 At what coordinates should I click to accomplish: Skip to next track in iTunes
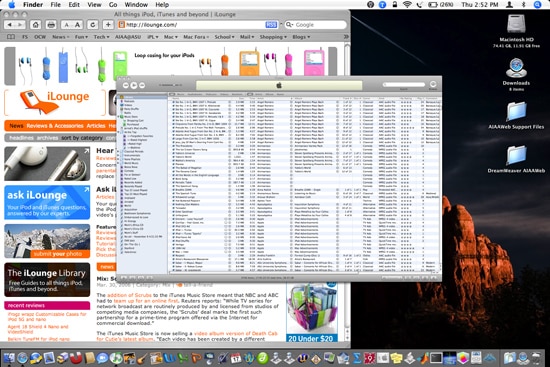point(142,85)
